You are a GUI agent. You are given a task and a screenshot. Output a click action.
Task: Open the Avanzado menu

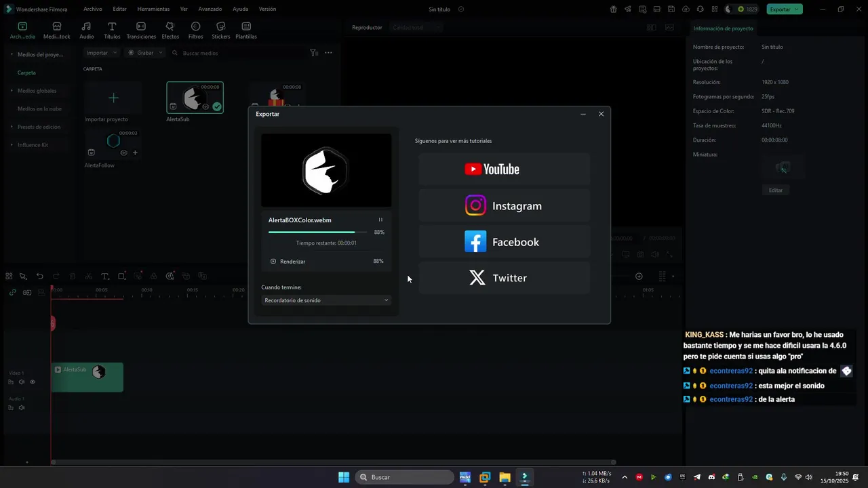point(210,9)
